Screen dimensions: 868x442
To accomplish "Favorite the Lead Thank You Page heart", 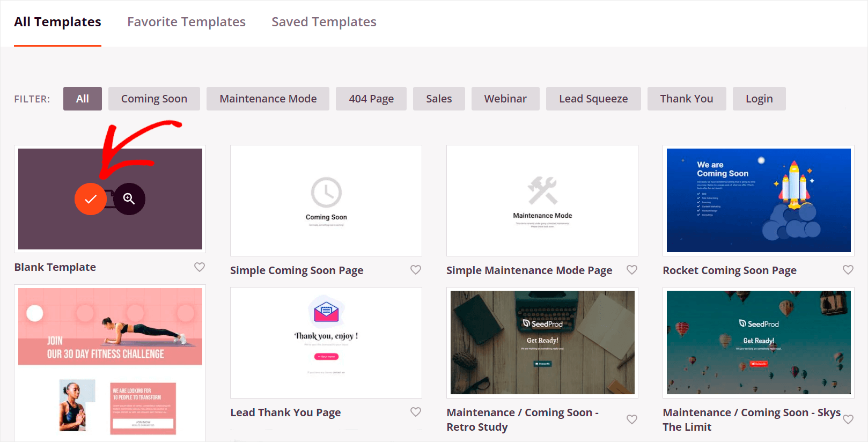I will [x=416, y=412].
